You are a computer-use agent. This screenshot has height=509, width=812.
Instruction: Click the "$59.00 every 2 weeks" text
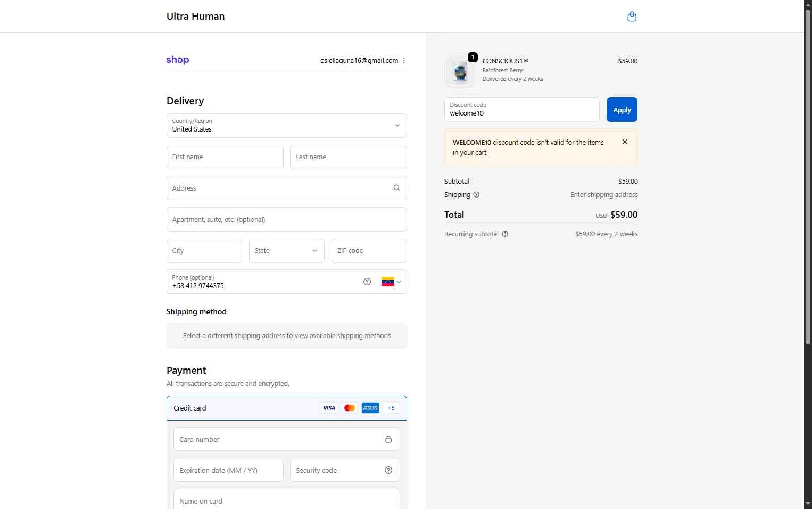coord(607,234)
